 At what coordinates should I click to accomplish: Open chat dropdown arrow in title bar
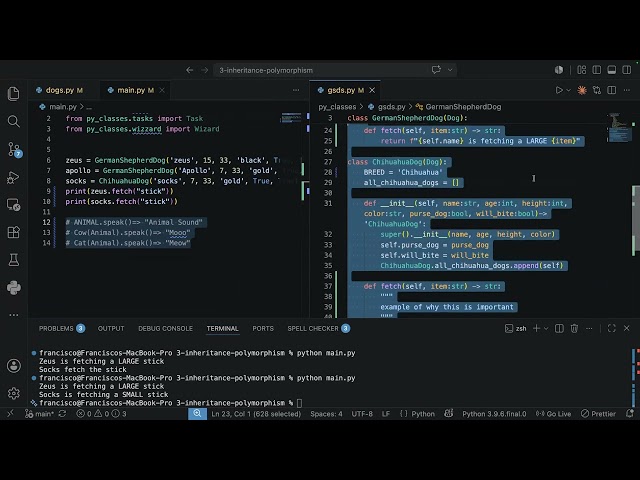pos(450,70)
